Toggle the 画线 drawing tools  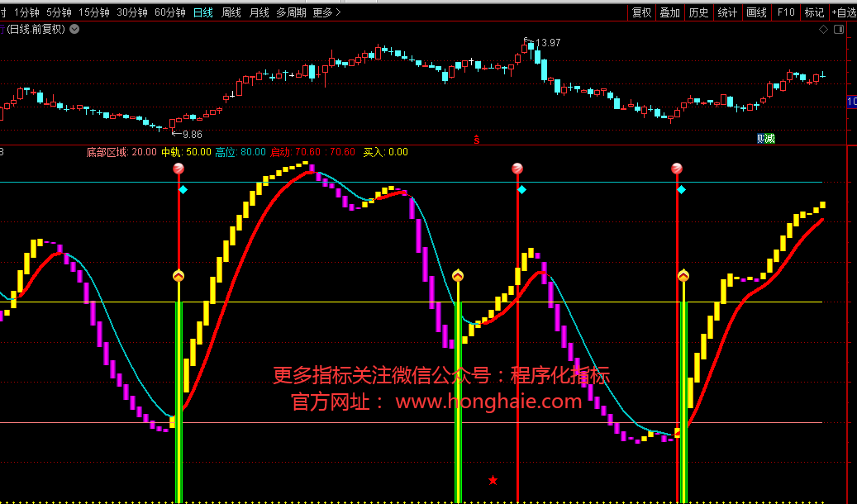click(x=756, y=12)
